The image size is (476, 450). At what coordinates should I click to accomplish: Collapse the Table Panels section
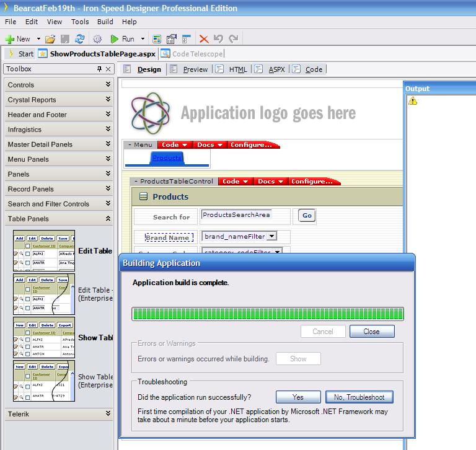pyautogui.click(x=59, y=219)
